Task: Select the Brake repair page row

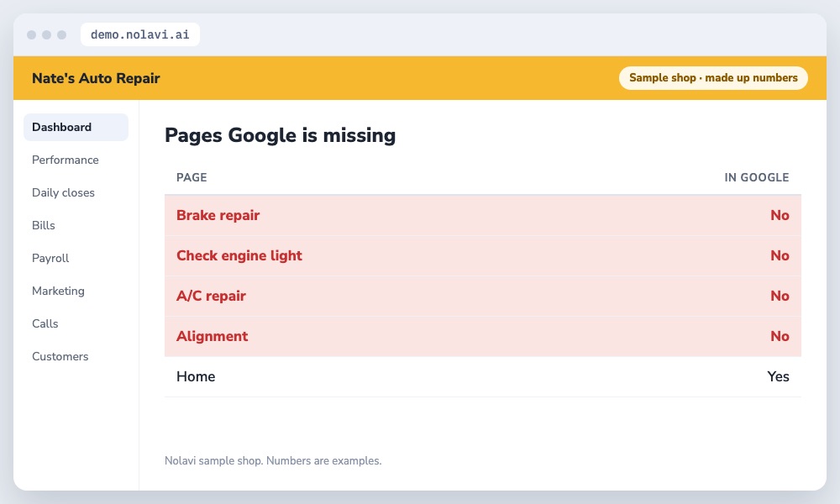Action: 483,215
